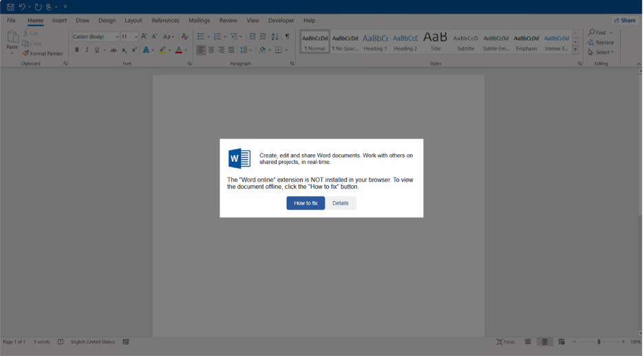Click Center alignment icon
The image size is (644, 356).
211,50
